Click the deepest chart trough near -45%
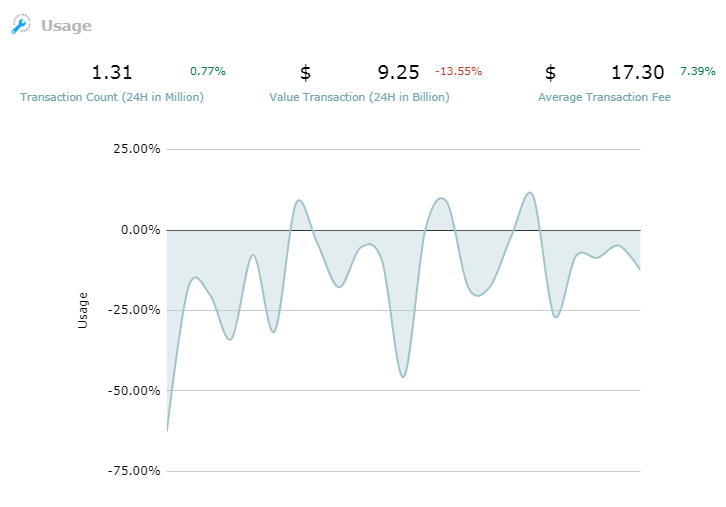This screenshot has height=507, width=726. click(x=403, y=376)
